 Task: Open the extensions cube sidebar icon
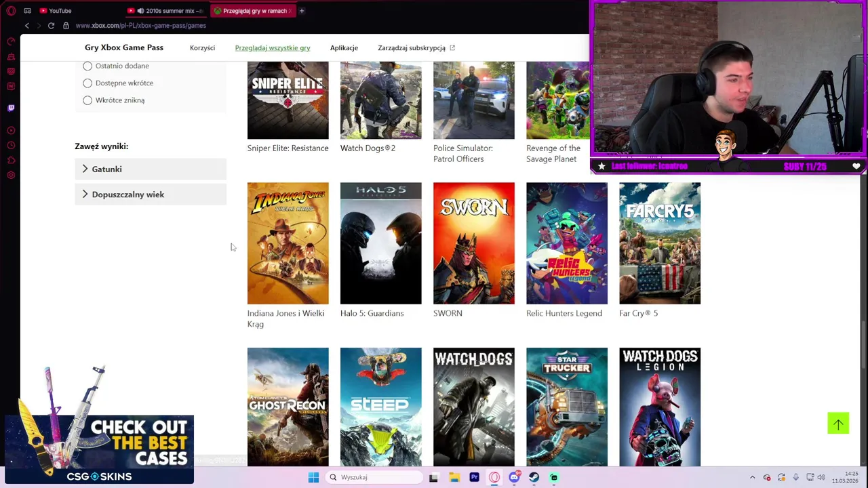[11, 161]
